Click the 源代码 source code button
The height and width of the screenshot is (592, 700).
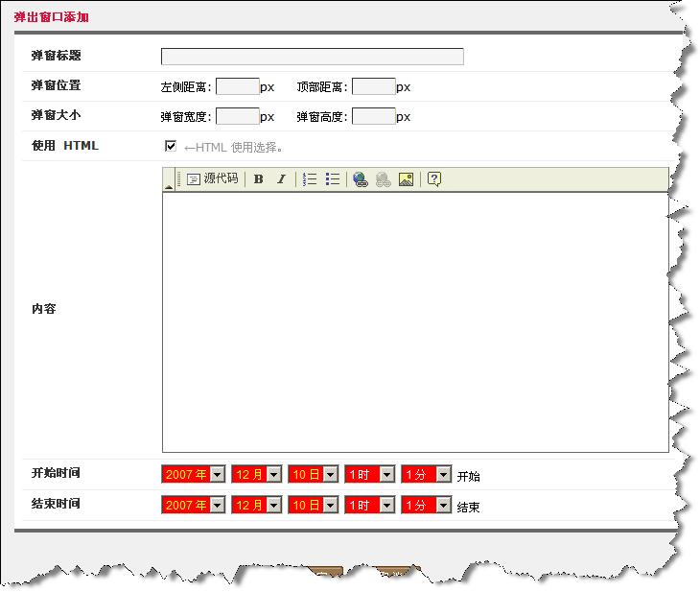pyautogui.click(x=213, y=178)
